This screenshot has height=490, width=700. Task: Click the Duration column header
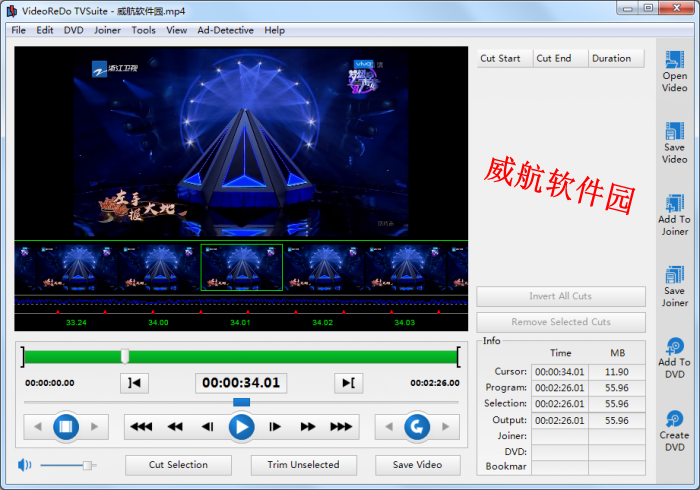(x=617, y=58)
